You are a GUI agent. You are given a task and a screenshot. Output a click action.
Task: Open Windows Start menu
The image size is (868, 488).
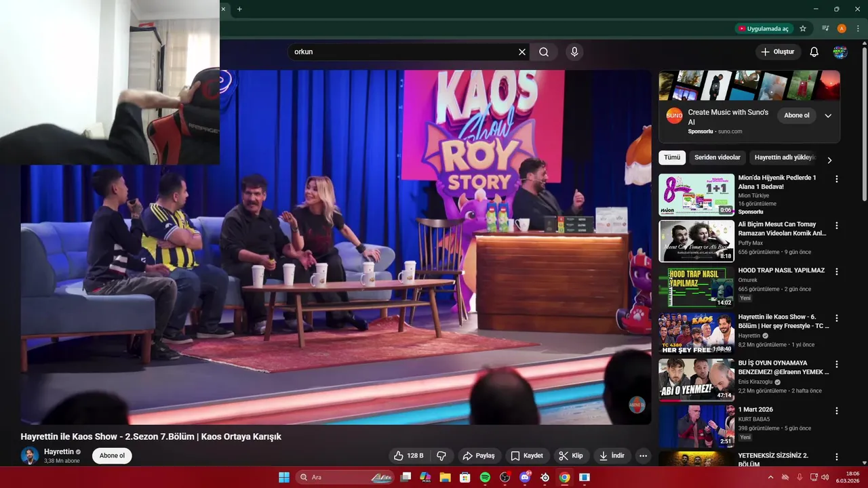coord(284,477)
